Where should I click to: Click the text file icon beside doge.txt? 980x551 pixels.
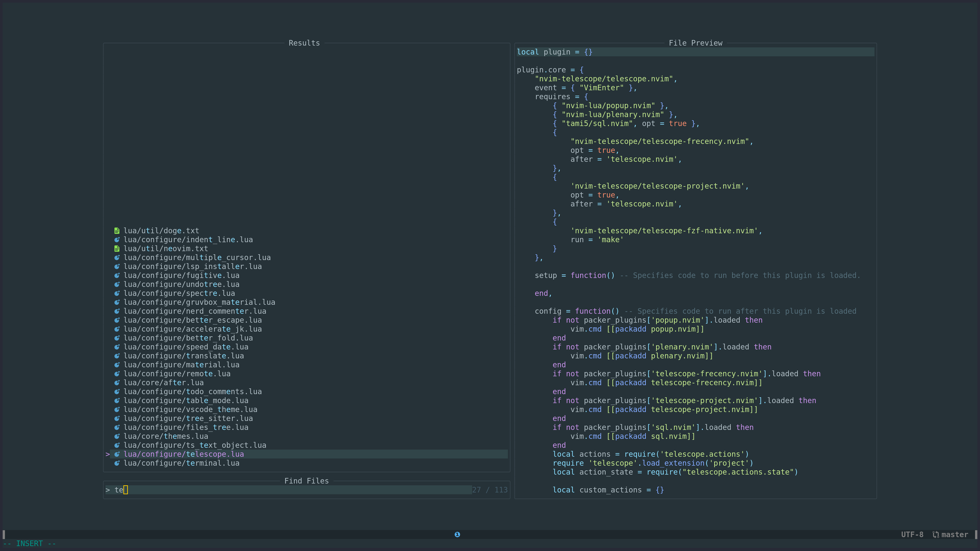tap(117, 230)
